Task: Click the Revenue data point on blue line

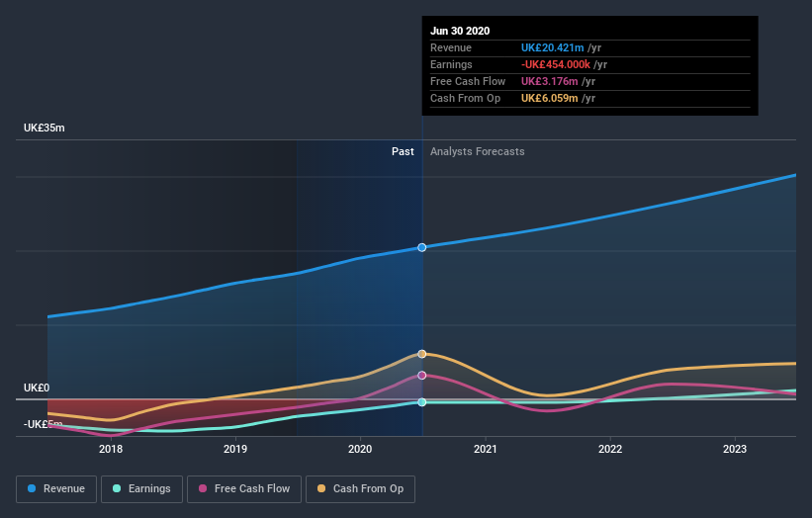Action: (422, 247)
